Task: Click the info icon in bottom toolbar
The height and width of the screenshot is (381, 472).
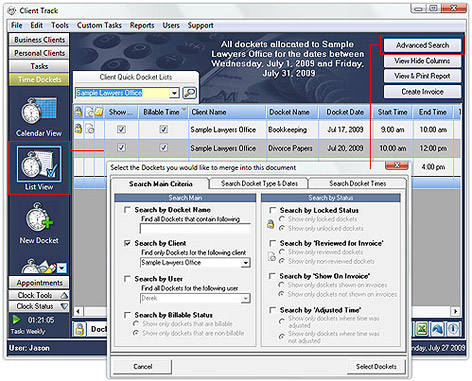Action: pyautogui.click(x=453, y=329)
